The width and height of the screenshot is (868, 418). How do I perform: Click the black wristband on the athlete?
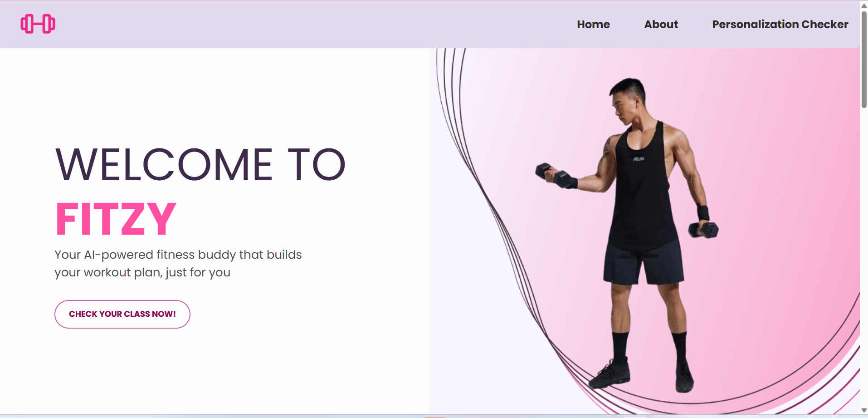(x=703, y=213)
